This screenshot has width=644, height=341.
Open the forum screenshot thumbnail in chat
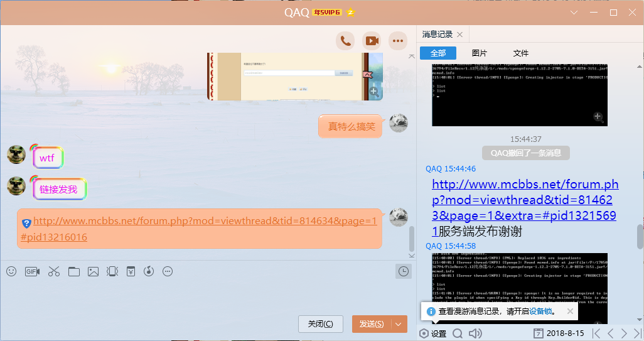click(x=294, y=77)
